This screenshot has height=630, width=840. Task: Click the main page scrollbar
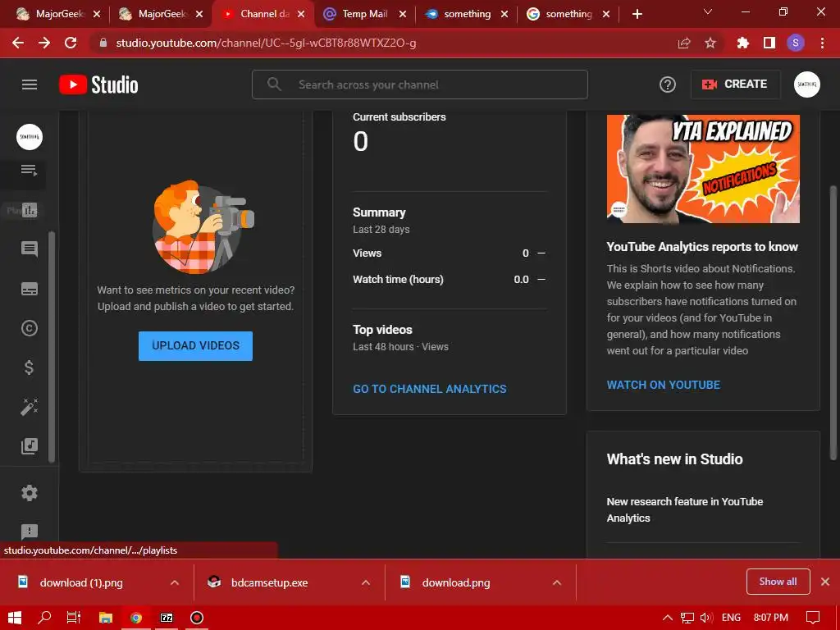(833, 322)
